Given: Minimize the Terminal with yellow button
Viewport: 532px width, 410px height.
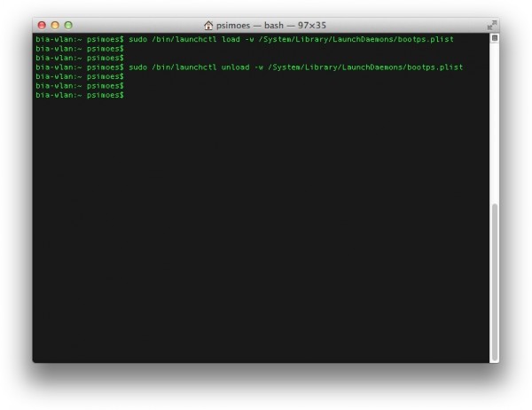Looking at the screenshot, I should click(55, 25).
